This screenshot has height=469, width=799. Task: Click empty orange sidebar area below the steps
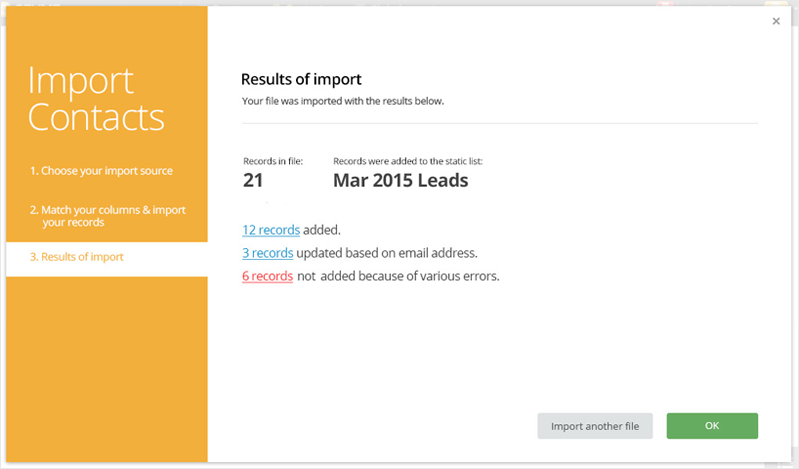point(107,370)
